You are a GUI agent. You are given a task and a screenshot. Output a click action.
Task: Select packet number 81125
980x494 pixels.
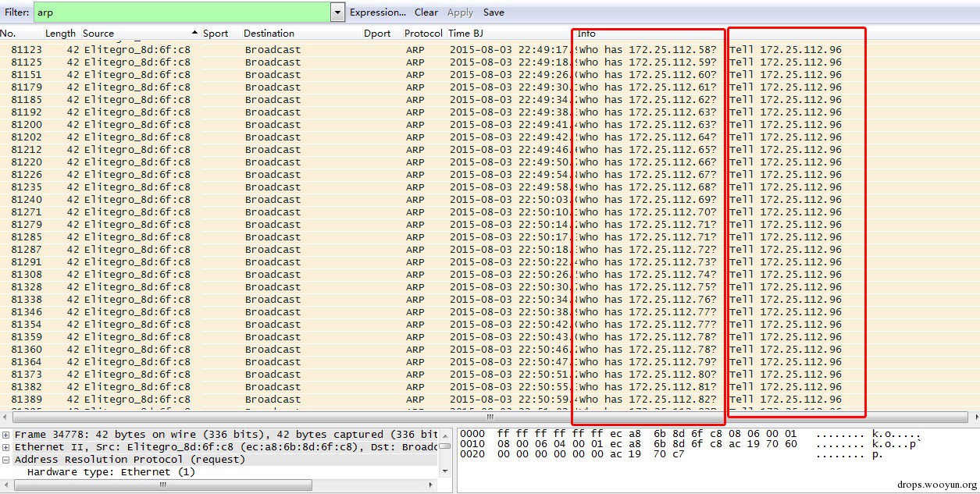click(27, 62)
